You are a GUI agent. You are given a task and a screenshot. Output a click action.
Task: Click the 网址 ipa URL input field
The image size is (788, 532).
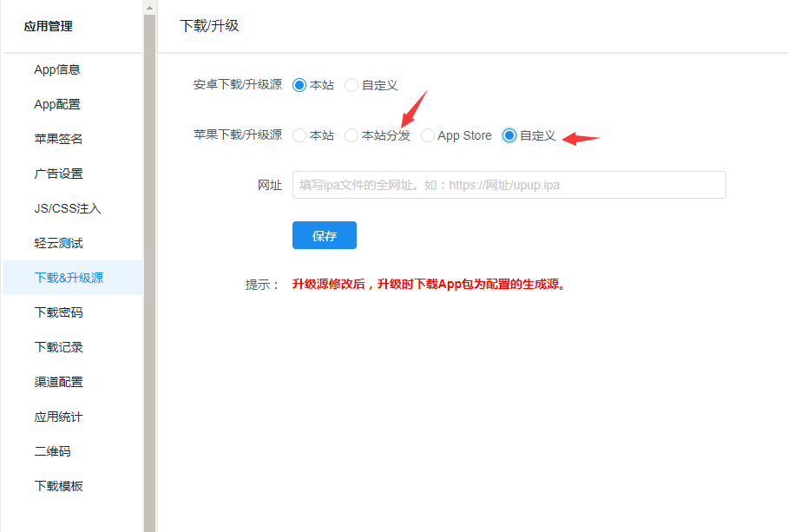(x=509, y=185)
